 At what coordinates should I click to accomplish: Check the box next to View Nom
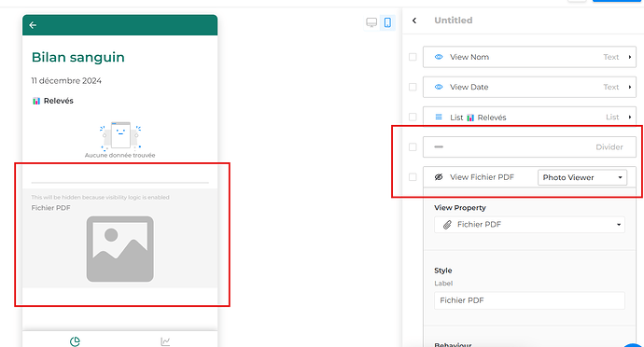coord(413,57)
